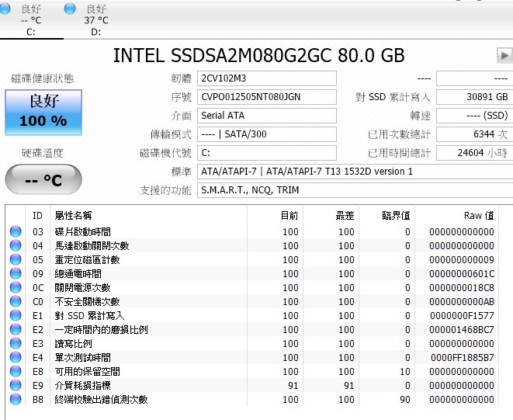The width and height of the screenshot is (513, 420).
Task: Click the serial number field CVPO012505NT080JGN
Action: 267,97
